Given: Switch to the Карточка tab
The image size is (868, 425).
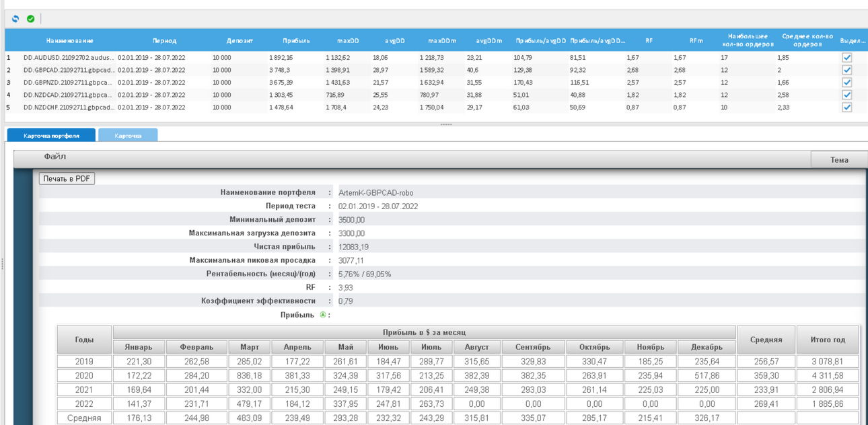Looking at the screenshot, I should tap(128, 135).
